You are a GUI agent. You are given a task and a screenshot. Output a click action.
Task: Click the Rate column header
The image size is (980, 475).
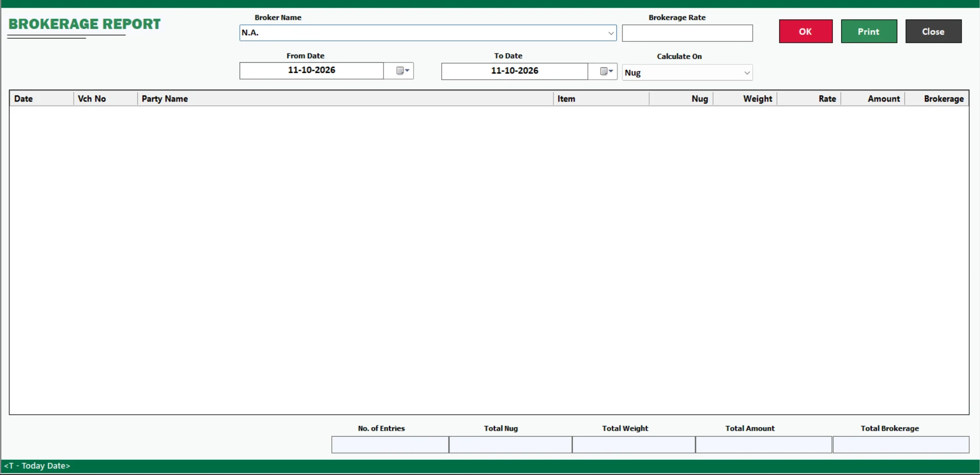pos(808,98)
